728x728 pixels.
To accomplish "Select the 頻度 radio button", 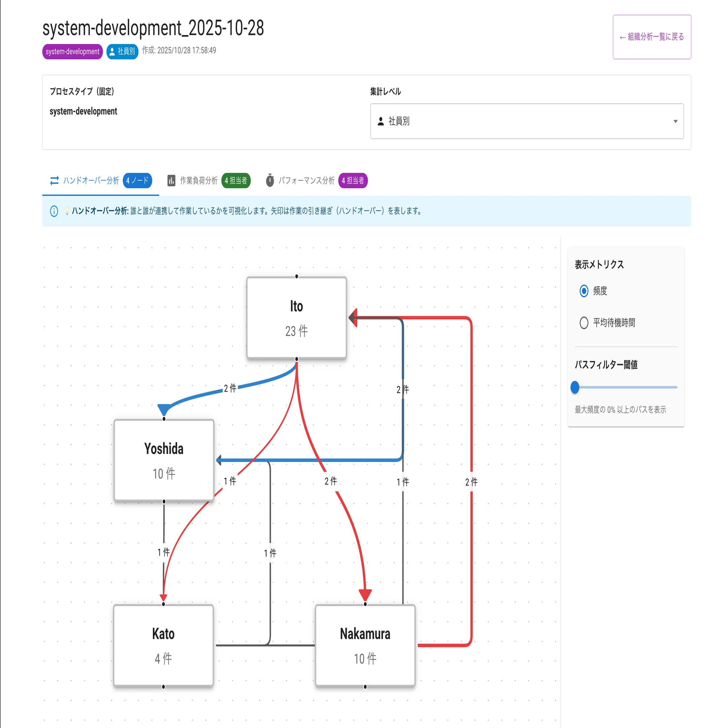I will pos(584,291).
